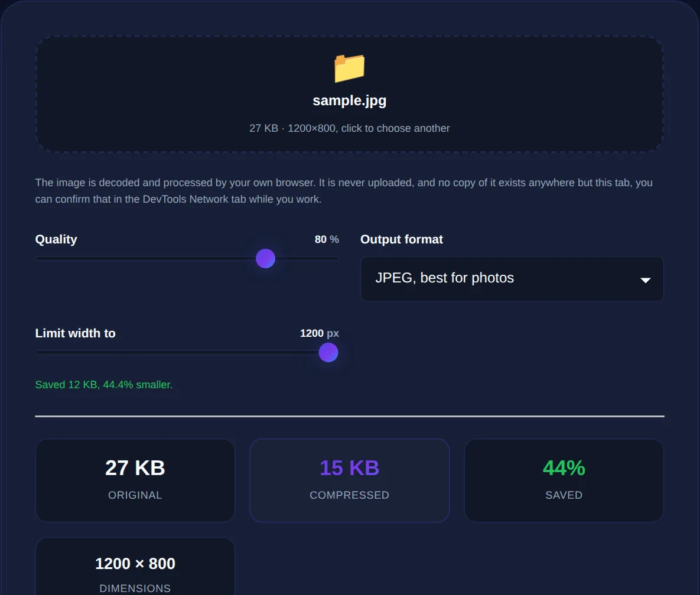
Task: Click the 1200 × 800 Dimensions card
Action: coord(135,567)
